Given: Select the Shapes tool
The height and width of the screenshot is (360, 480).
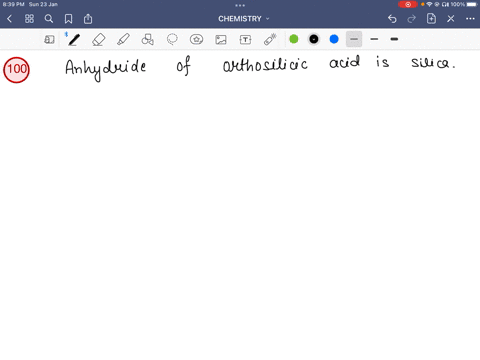Looking at the screenshot, I should click(148, 39).
